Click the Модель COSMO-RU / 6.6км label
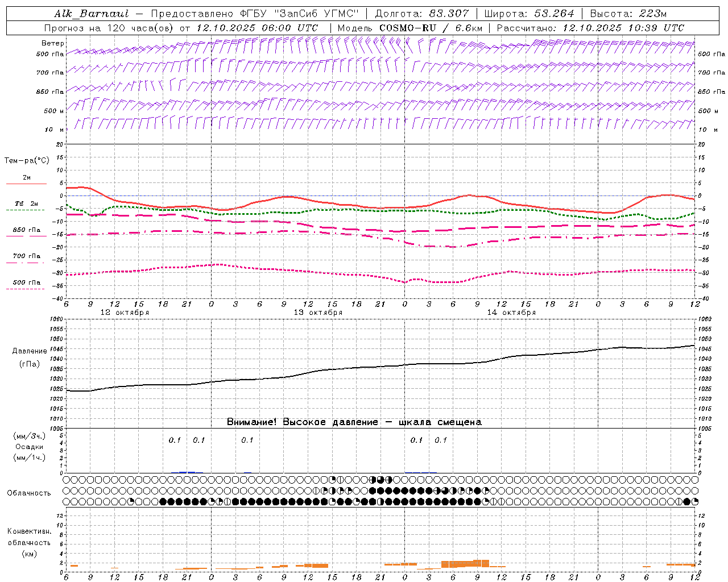Screen dimensions: 728x582 tap(409, 28)
